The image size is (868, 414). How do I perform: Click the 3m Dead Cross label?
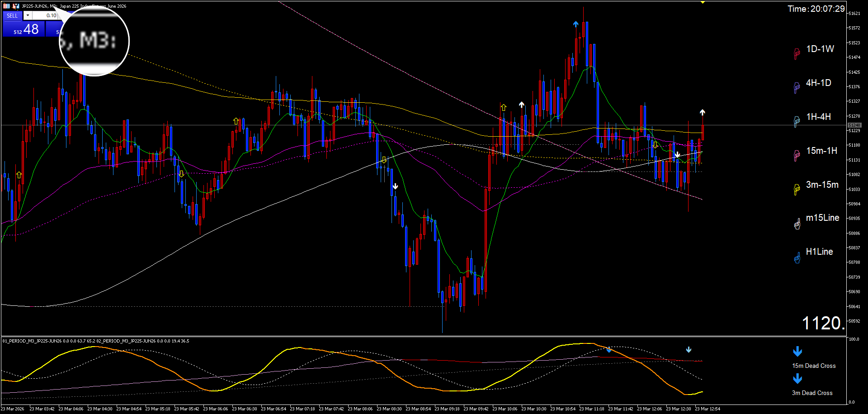[812, 393]
